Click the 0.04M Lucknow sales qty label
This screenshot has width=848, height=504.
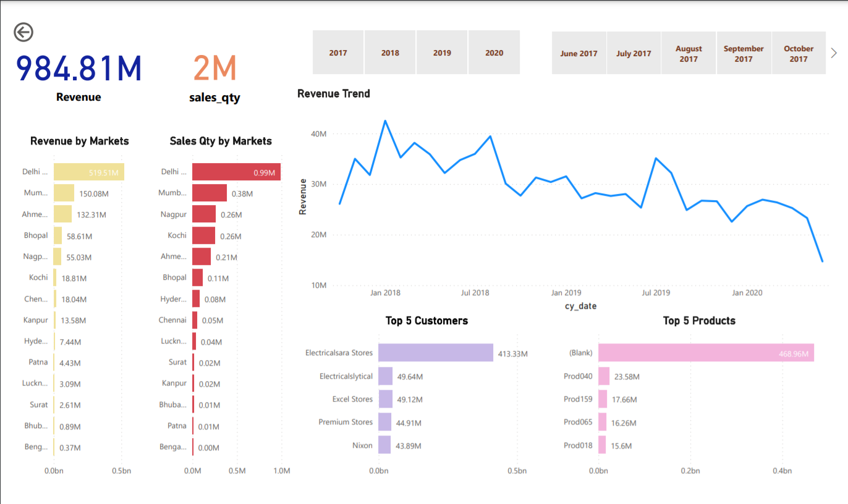click(212, 342)
